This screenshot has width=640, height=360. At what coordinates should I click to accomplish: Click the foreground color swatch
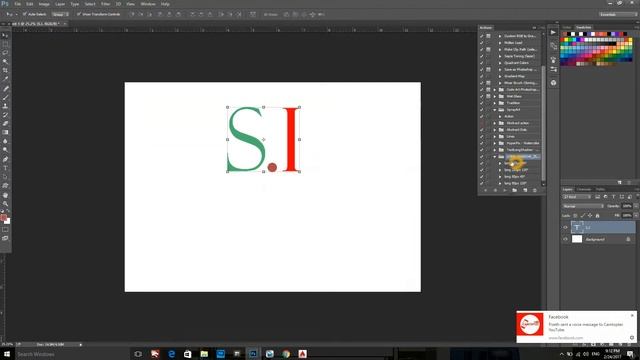[x=3, y=218]
